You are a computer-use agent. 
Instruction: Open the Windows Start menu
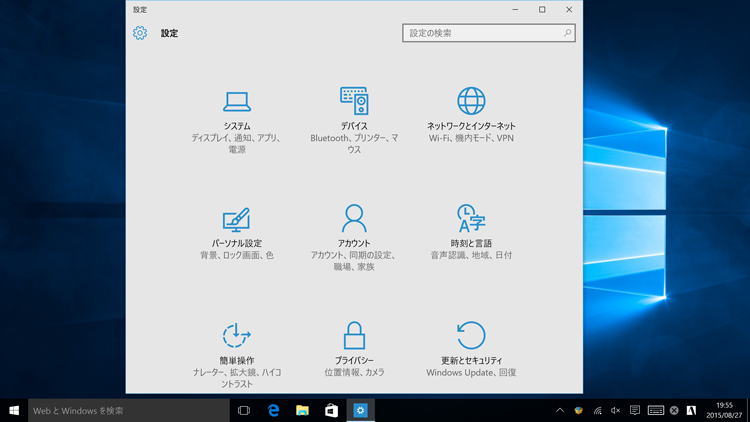[x=14, y=410]
